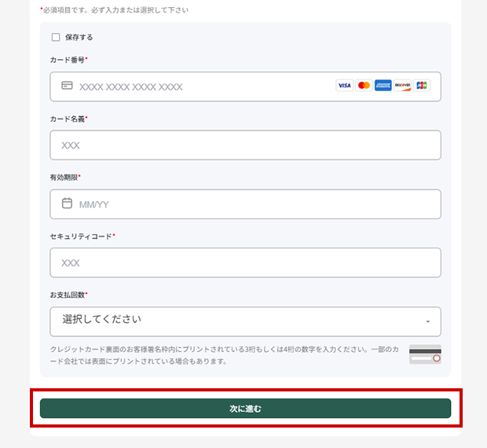This screenshot has height=448, width=487.
Task: Click the カード番号 field label
Action: (x=68, y=60)
